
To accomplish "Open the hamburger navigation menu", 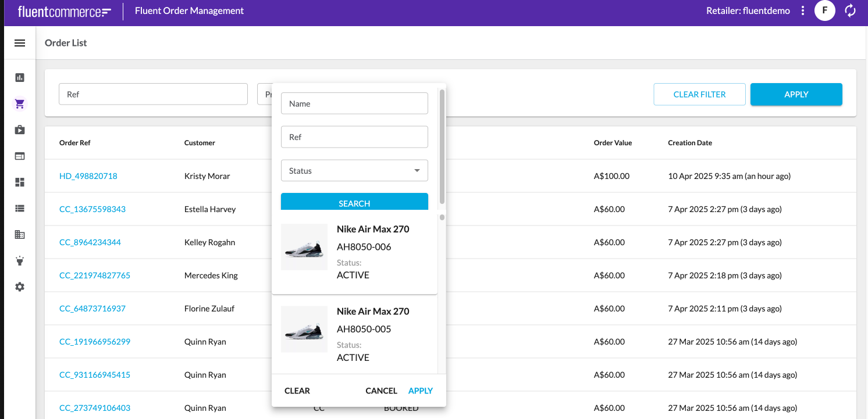I will (20, 43).
